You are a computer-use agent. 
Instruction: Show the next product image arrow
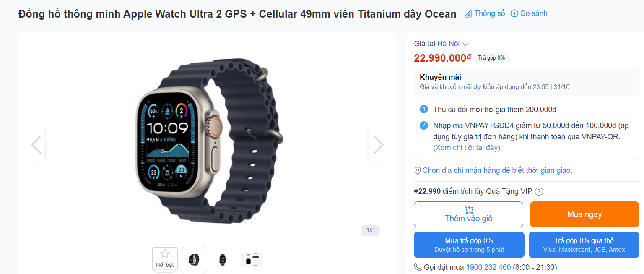click(378, 145)
